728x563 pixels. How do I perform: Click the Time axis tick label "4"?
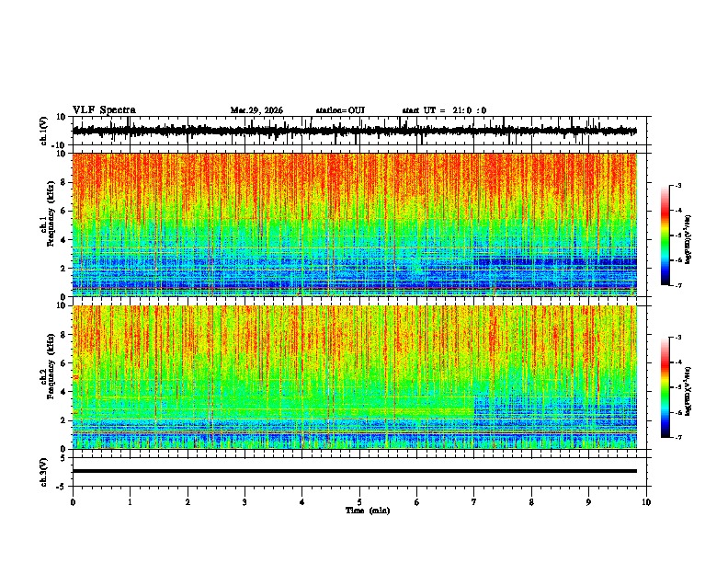[x=301, y=502]
